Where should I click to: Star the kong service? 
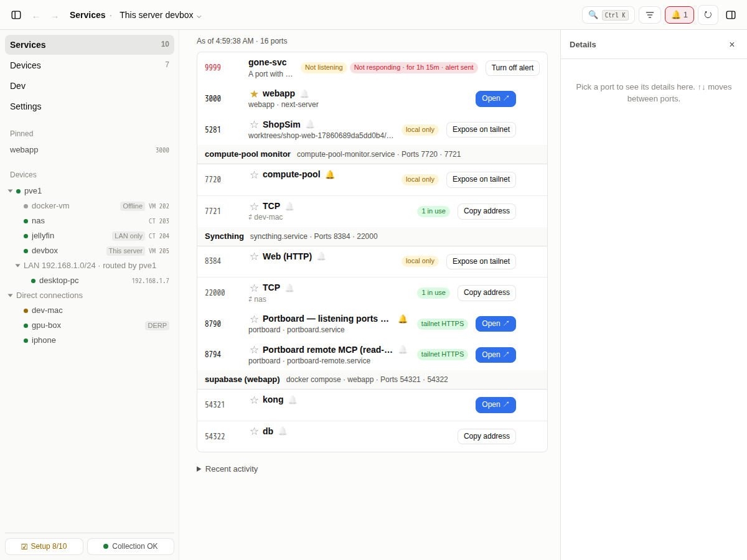click(x=254, y=400)
